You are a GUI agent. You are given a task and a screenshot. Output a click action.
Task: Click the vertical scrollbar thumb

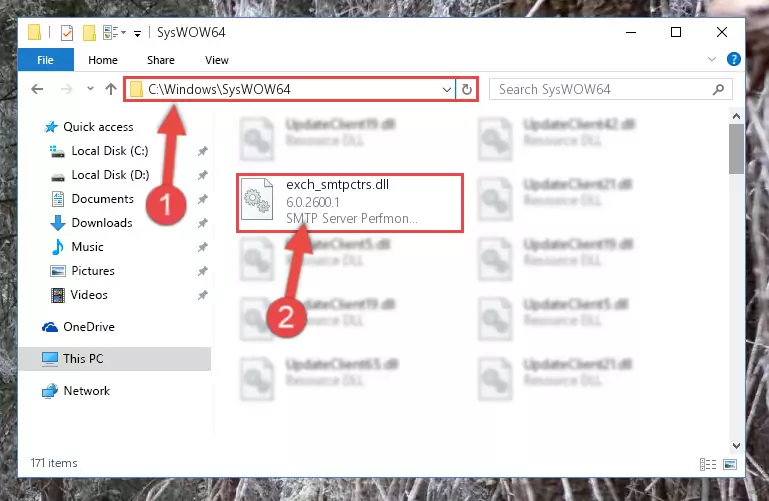point(736,149)
